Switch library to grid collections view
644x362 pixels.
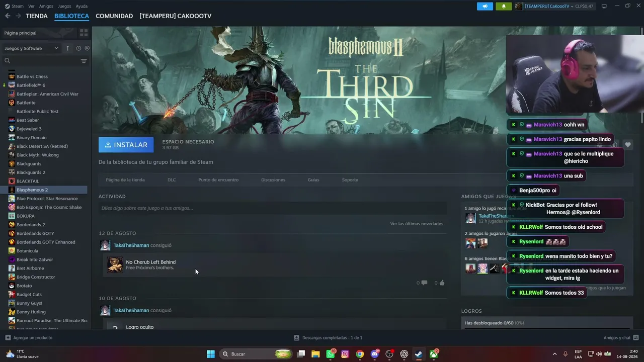pos(84,33)
